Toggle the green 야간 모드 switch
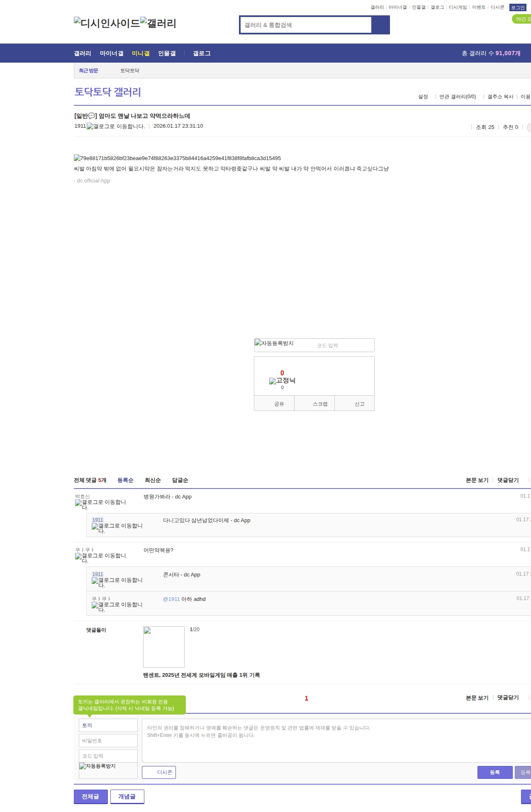 (521, 19)
